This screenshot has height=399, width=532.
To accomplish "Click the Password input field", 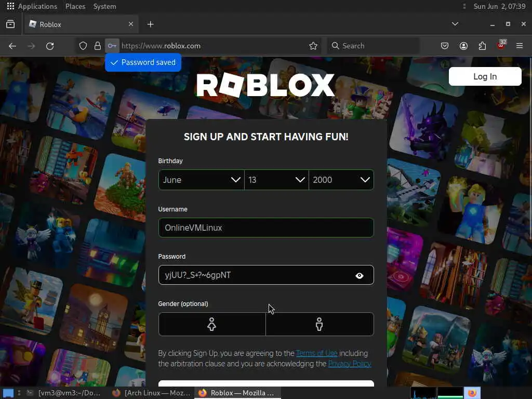I will coord(266,275).
